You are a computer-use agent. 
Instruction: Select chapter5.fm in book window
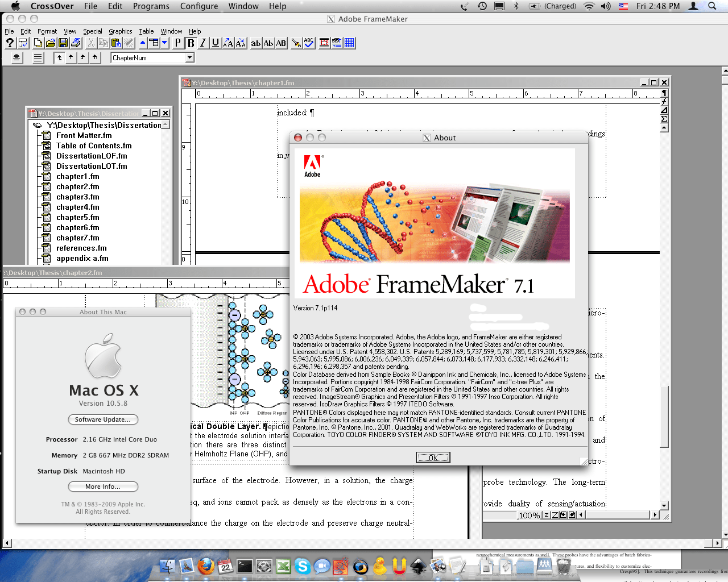click(x=77, y=217)
